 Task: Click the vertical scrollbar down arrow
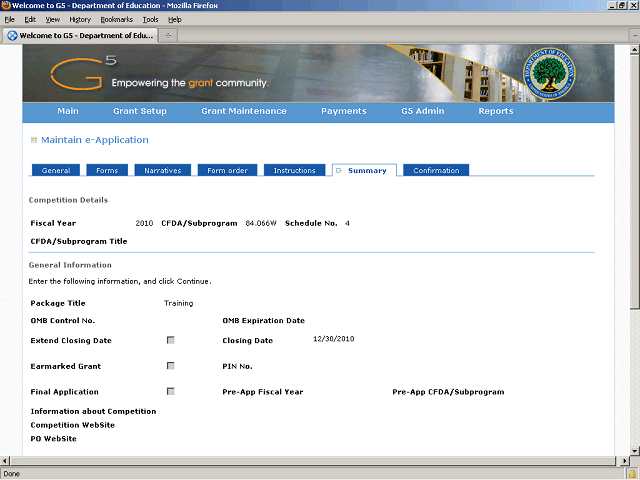[634, 451]
